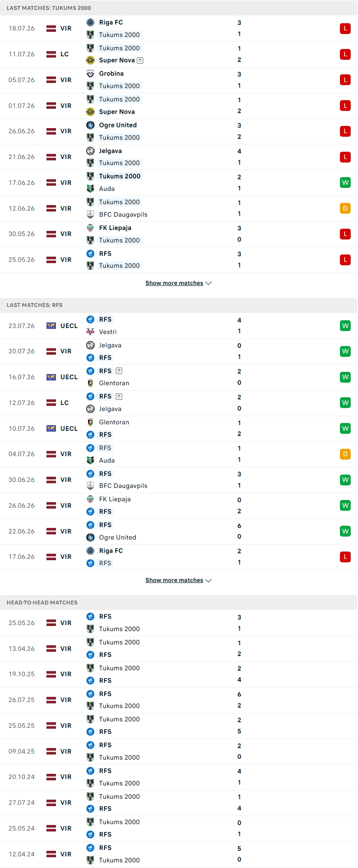Expand more RFS matches with the chevron arrow
This screenshot has width=358, height=868.
coord(209,580)
